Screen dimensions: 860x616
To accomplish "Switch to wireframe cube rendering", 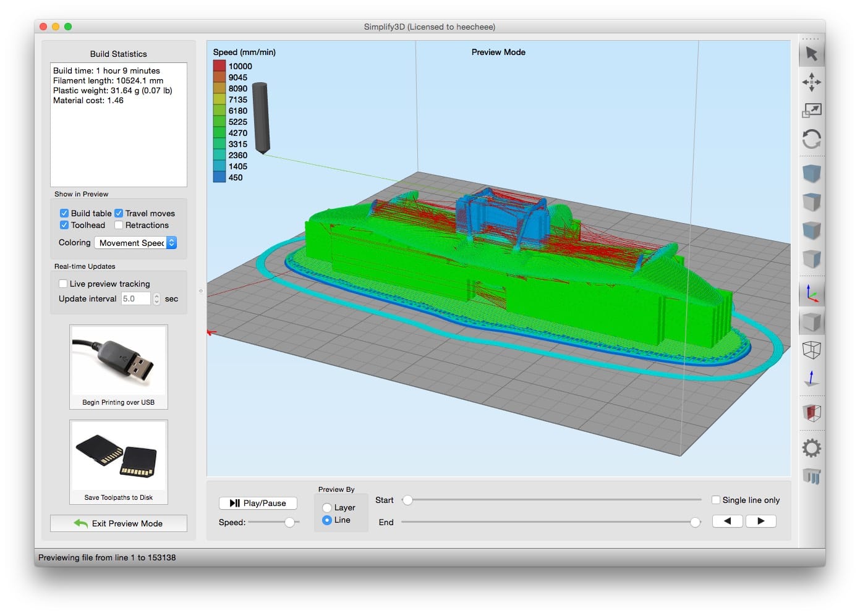I will pos(811,350).
